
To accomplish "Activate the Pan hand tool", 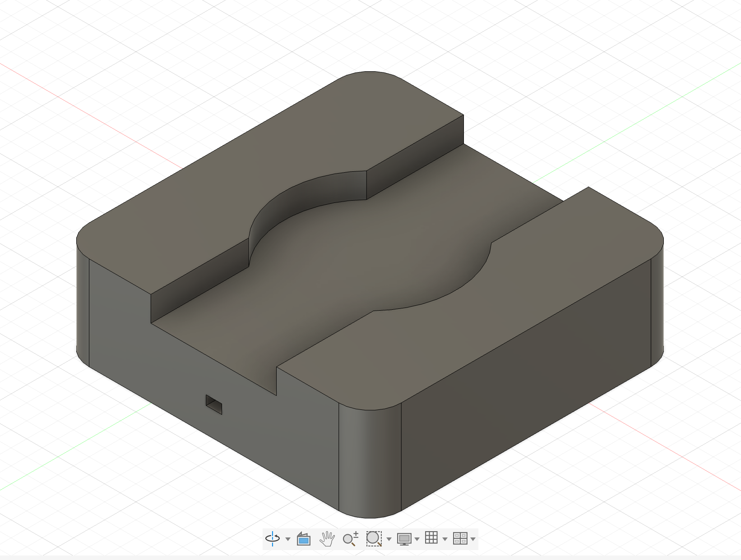I will [327, 539].
